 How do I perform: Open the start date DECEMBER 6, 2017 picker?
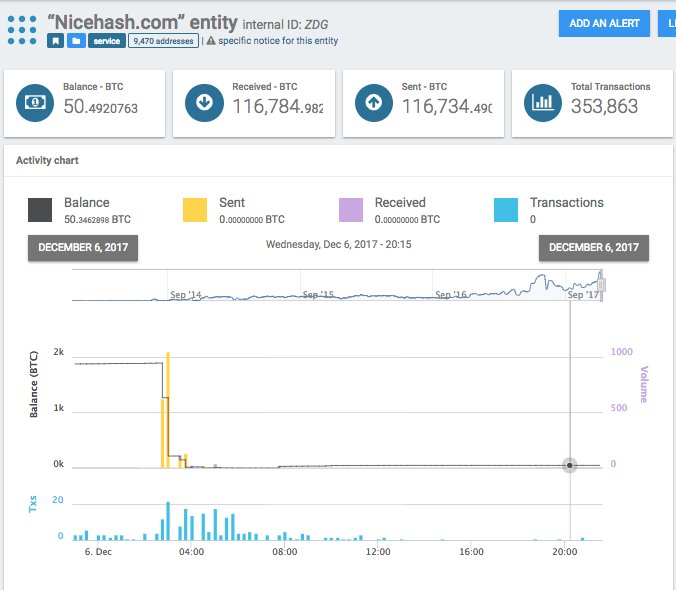(83, 248)
